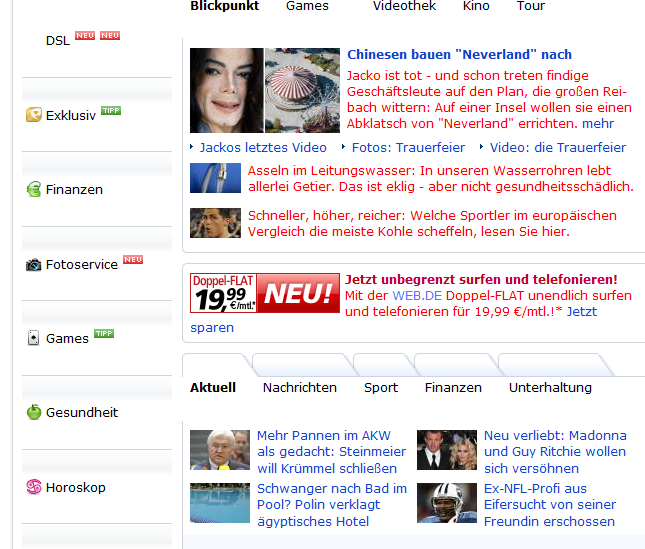This screenshot has width=645, height=549.
Task: Open the Exklusiv sidebar link
Action: (x=71, y=116)
